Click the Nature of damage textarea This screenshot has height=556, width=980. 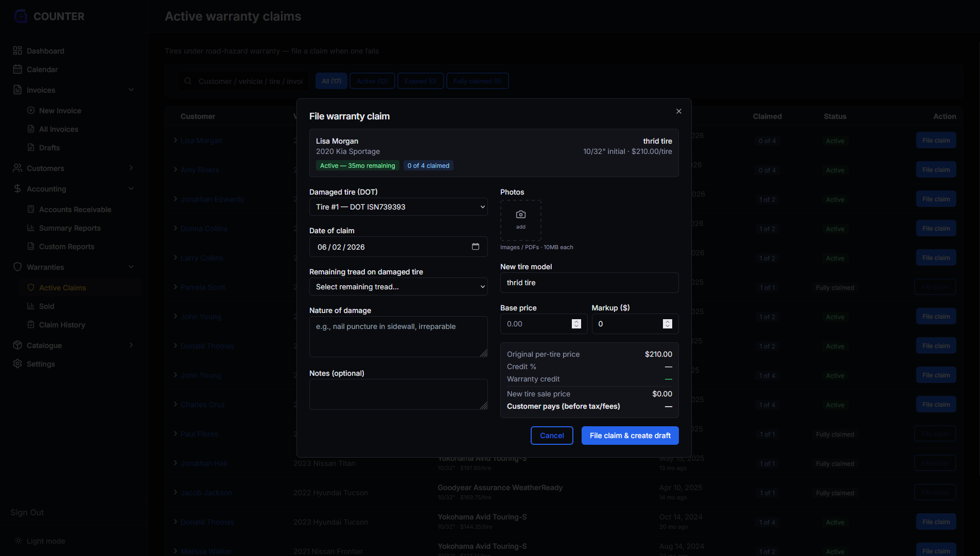(x=398, y=337)
